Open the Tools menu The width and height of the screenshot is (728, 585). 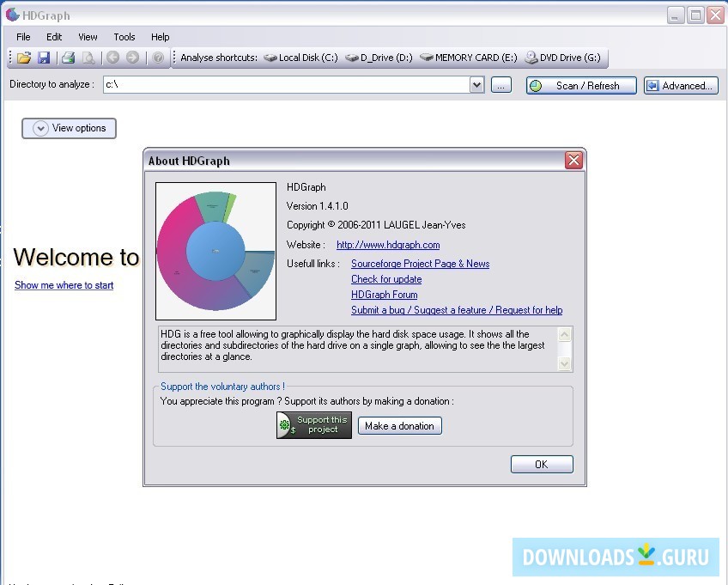[124, 37]
